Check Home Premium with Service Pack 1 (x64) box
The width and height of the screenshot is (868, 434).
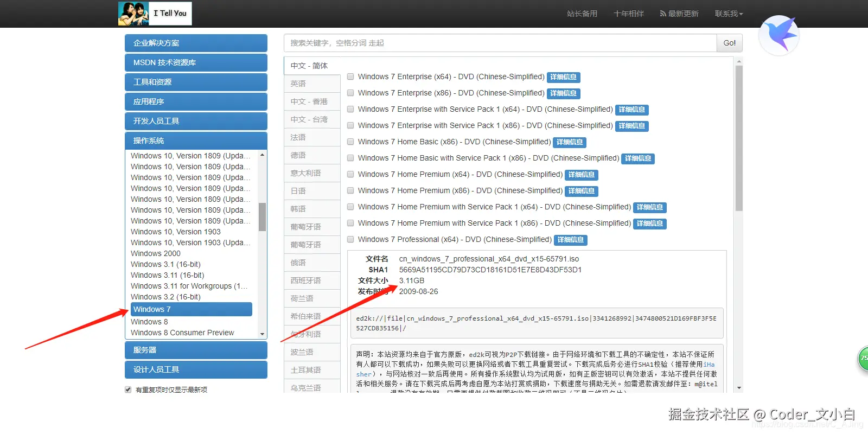[350, 207]
